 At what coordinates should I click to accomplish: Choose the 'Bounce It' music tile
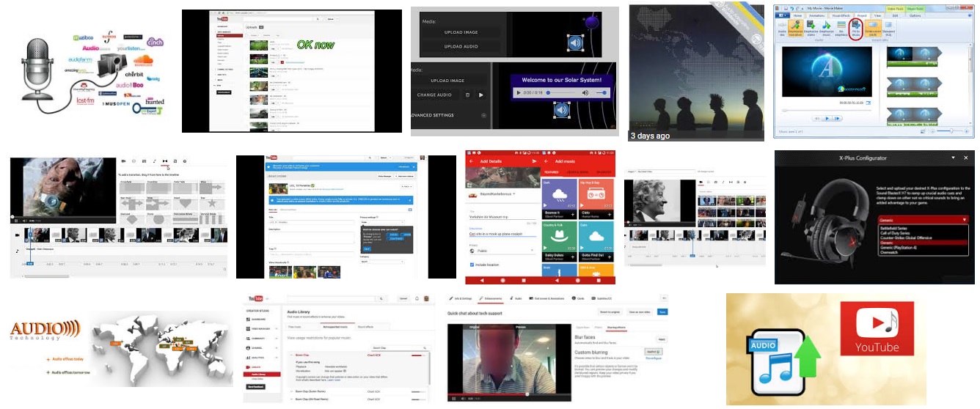[x=560, y=199]
